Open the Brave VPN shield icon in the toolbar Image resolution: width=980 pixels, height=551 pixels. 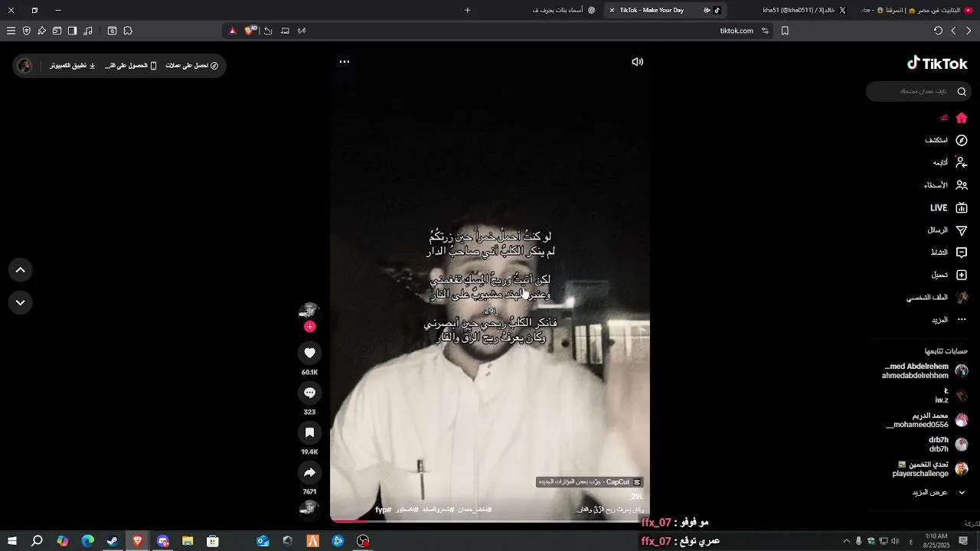point(27,31)
